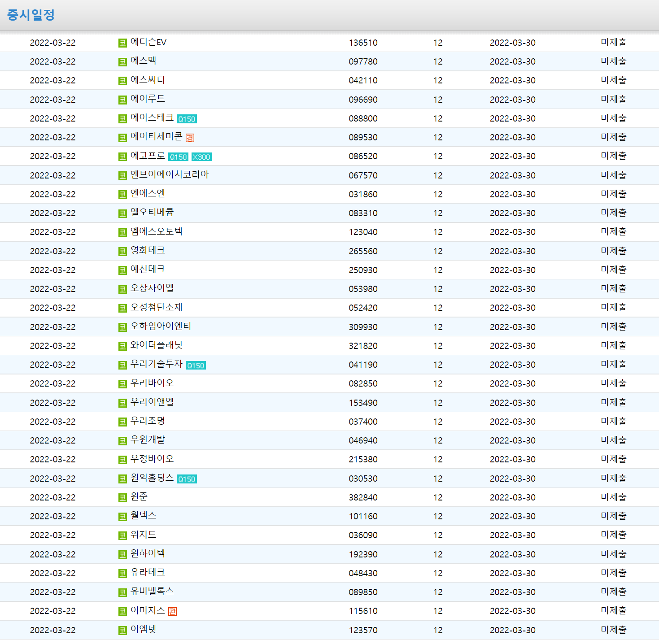The image size is (659, 644).
Task: Click the 증시일정 page heading
Action: tap(31, 15)
